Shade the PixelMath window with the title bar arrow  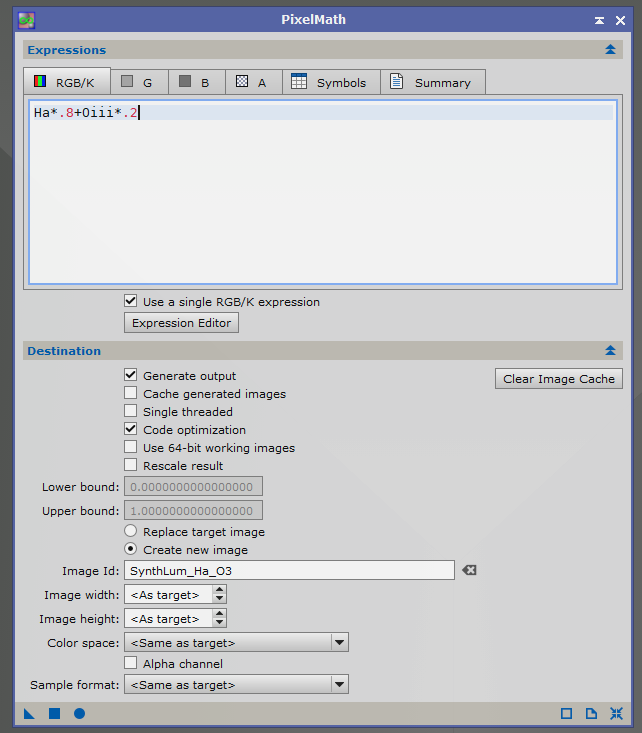tap(599, 21)
